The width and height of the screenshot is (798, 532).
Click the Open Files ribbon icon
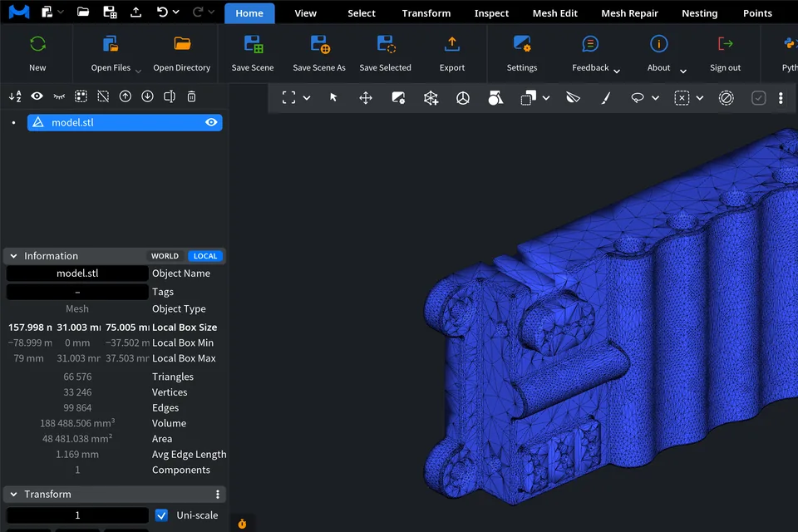click(111, 44)
